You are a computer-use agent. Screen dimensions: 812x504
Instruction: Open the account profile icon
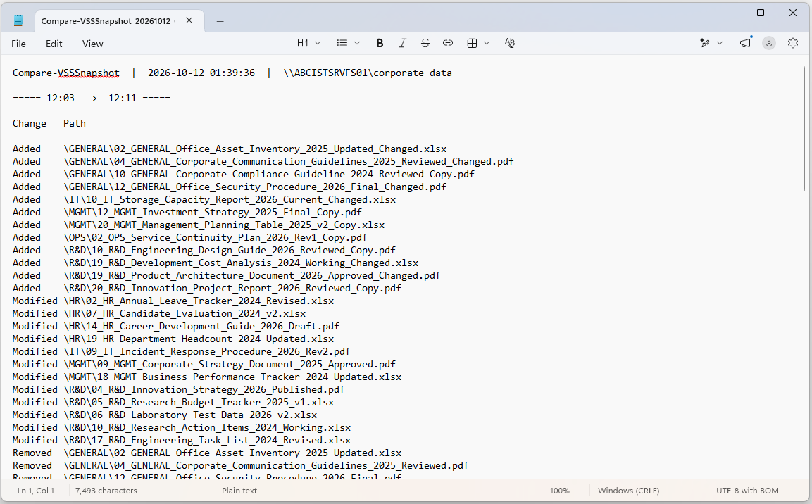769,44
